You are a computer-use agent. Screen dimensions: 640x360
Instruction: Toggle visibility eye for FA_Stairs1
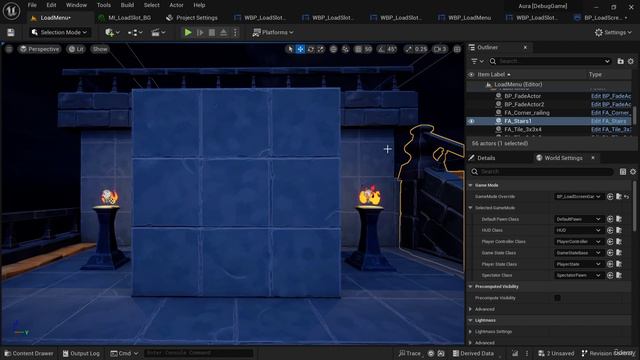tap(471, 121)
